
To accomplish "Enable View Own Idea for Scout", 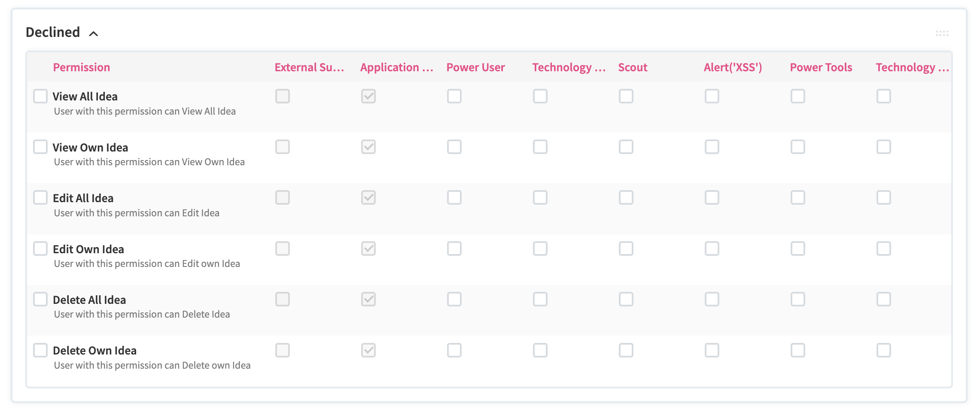I will (626, 147).
